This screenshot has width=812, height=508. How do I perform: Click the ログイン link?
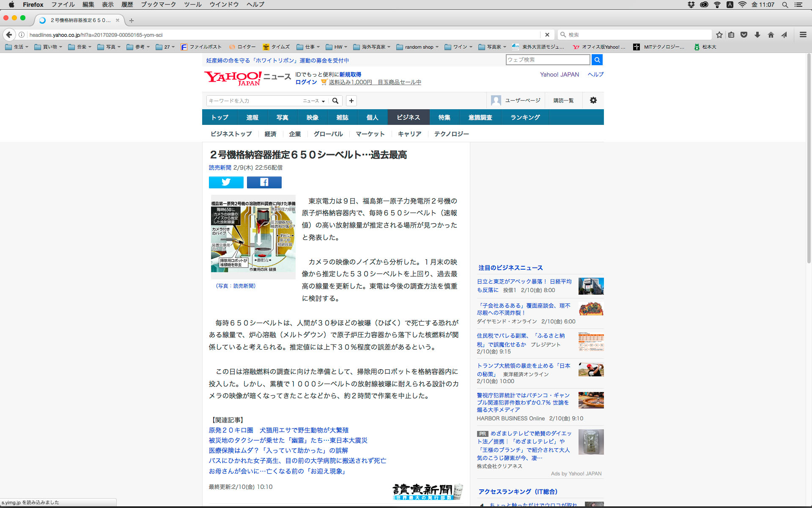306,82
